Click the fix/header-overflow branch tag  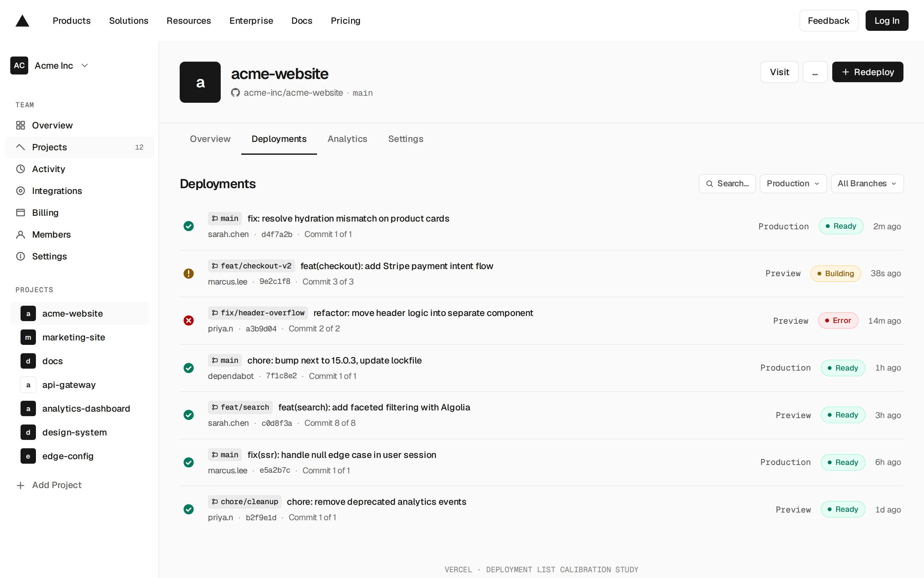(258, 313)
